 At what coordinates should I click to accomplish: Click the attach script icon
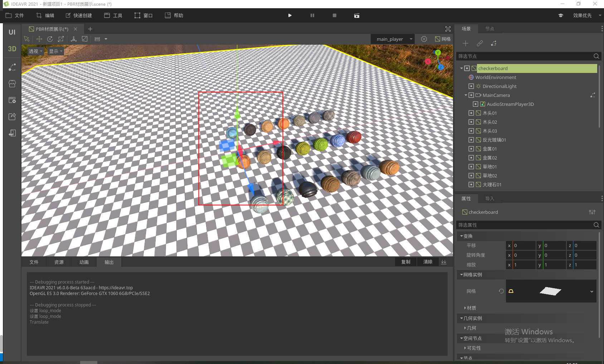[494, 43]
